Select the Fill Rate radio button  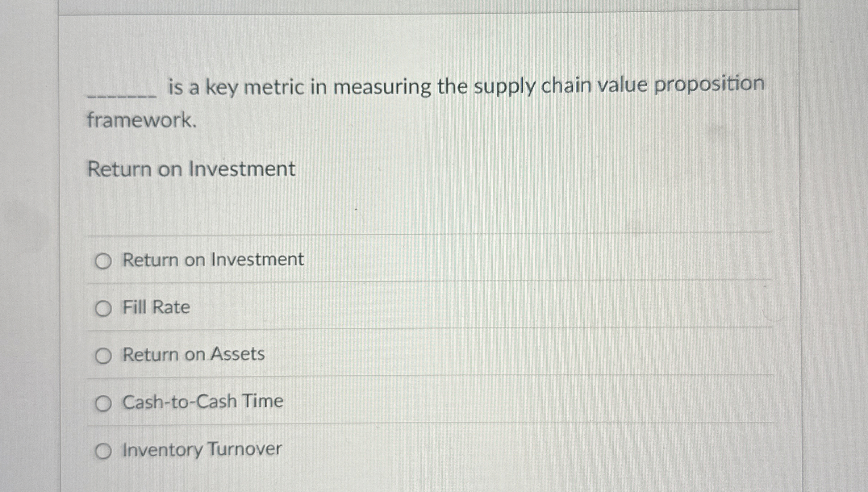103,309
